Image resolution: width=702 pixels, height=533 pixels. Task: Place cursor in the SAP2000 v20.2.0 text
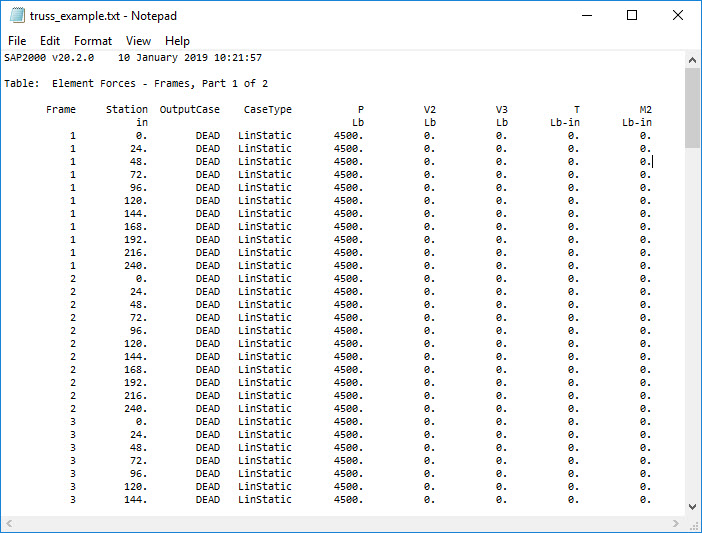[x=48, y=58]
